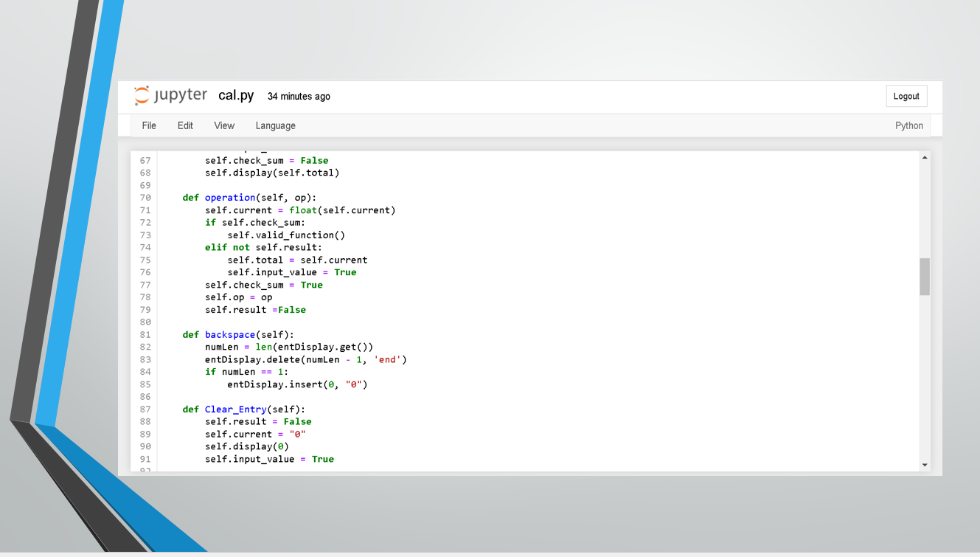
Task: Click on 'self.total = self.current' line
Action: pyautogui.click(x=297, y=260)
